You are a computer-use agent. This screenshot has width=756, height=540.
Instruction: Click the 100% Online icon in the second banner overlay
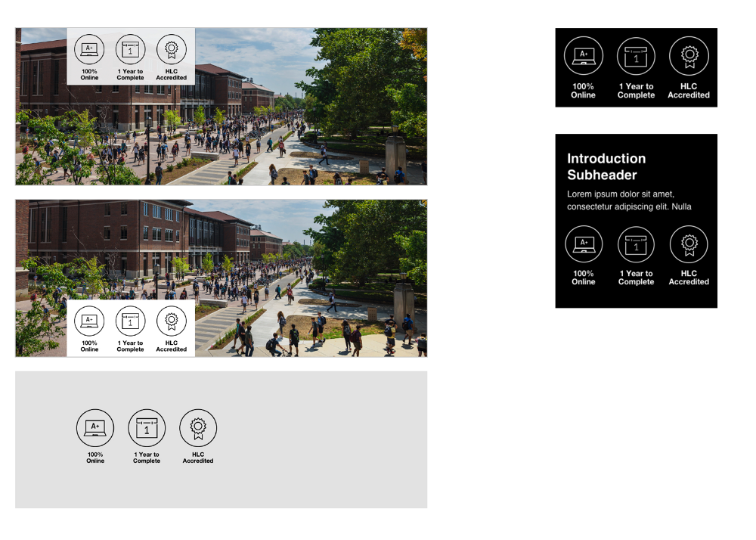coord(91,321)
